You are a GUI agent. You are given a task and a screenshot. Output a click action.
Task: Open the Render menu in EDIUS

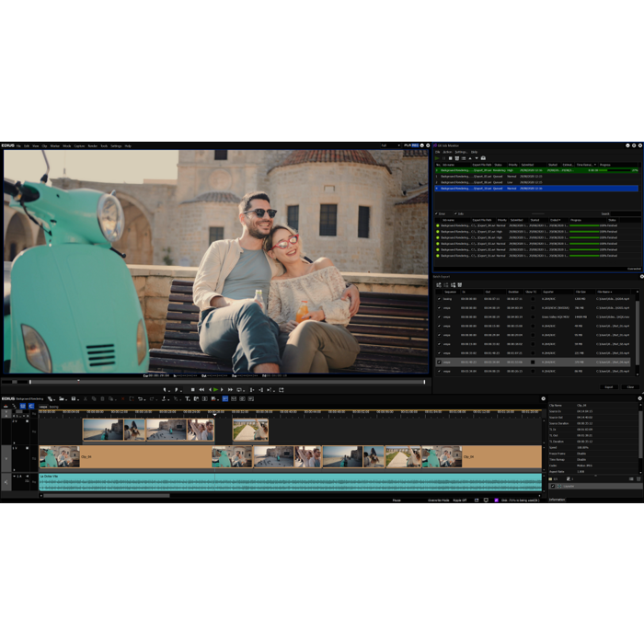(92, 145)
